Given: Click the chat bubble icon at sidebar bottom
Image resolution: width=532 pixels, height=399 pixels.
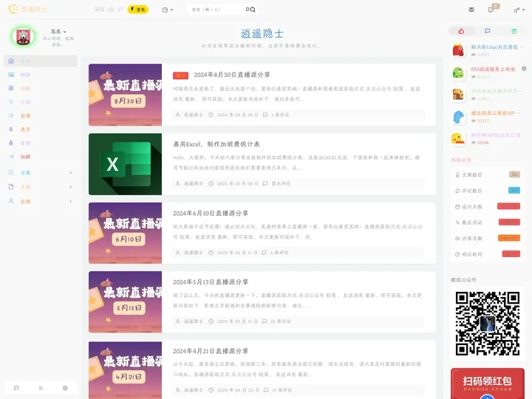Looking at the screenshot, I should 16,388.
